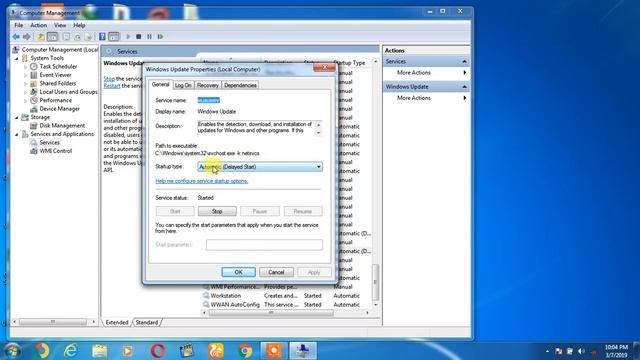Collapse the System Tools tree node
This screenshot has width=640, height=360.
(17, 58)
